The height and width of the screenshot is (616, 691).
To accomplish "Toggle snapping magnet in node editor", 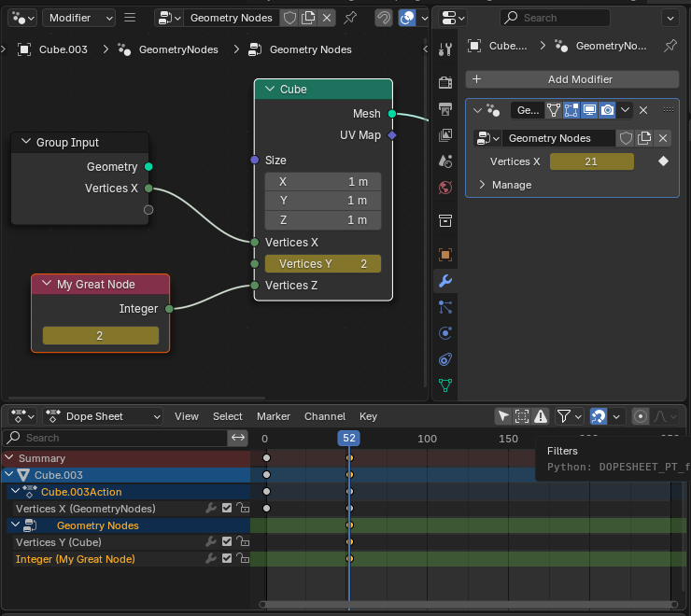I will coord(384,18).
